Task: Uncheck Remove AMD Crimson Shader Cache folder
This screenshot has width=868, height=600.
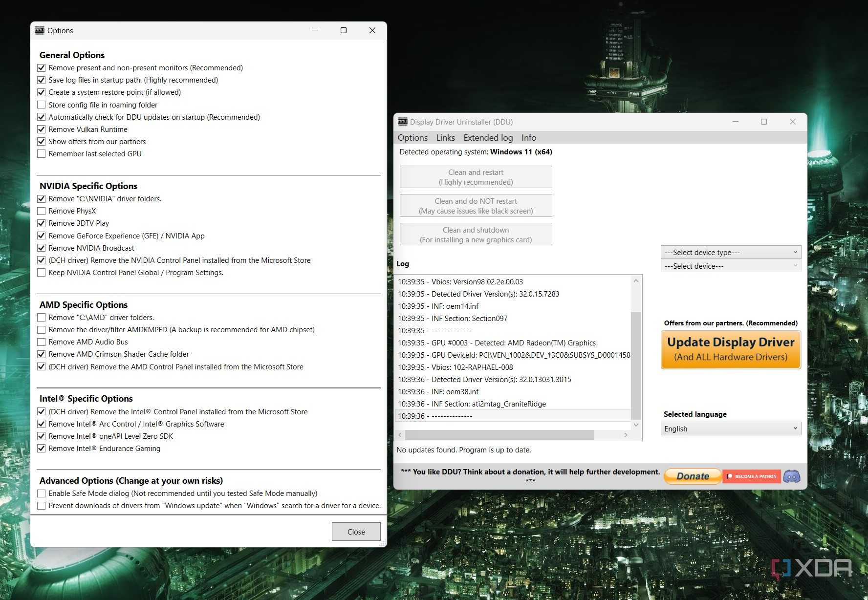Action: pos(42,354)
